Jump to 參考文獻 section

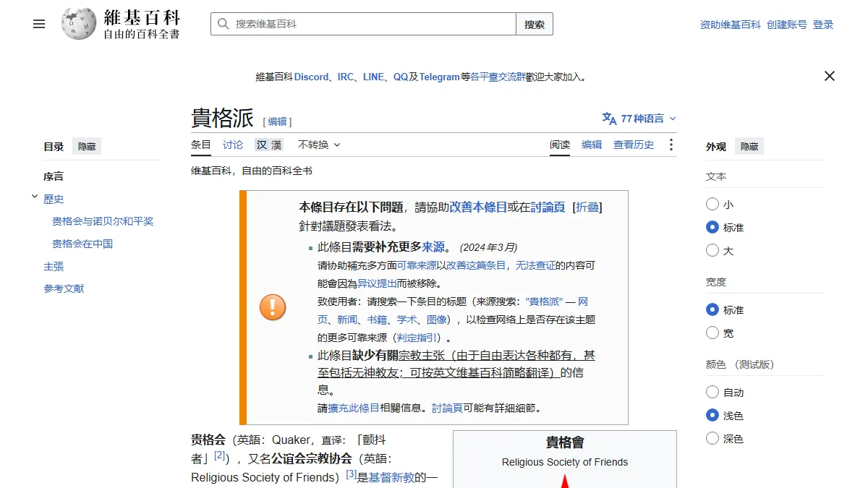click(x=64, y=288)
